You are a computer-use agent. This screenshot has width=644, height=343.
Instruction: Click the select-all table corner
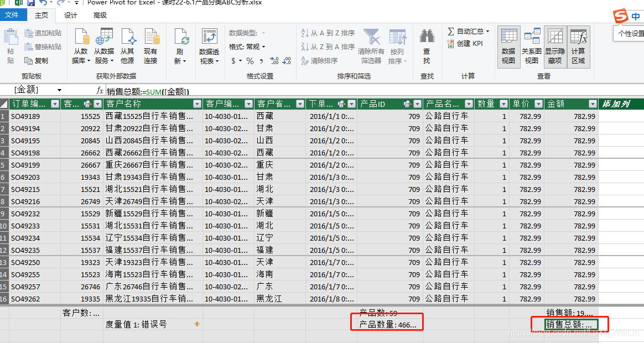(x=4, y=104)
